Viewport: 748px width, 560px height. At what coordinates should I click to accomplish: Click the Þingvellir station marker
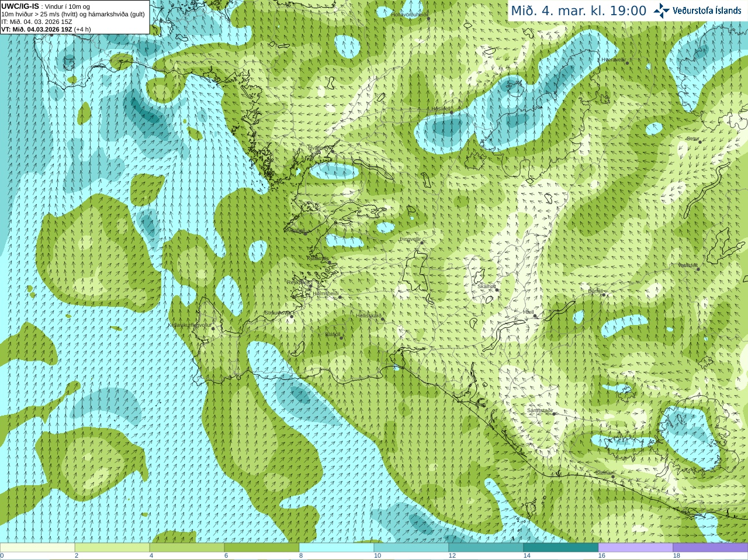point(422,242)
